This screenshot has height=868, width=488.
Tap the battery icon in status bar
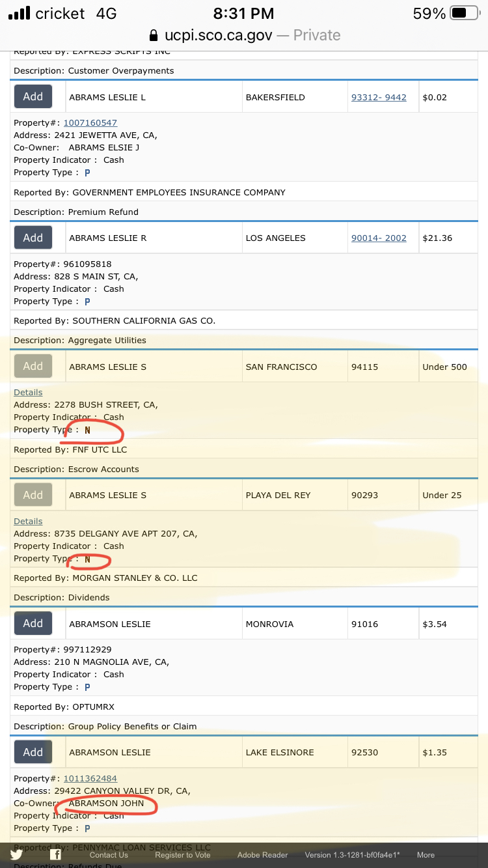click(465, 13)
